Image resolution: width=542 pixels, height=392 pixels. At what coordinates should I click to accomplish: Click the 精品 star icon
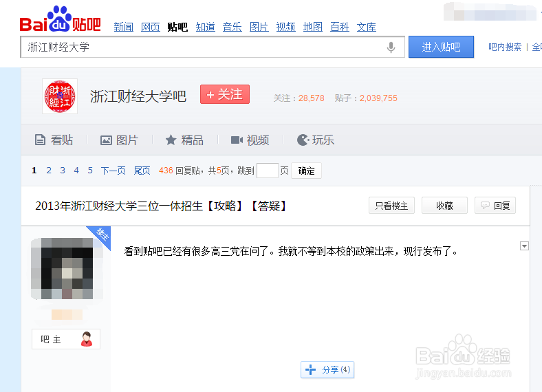click(x=171, y=140)
